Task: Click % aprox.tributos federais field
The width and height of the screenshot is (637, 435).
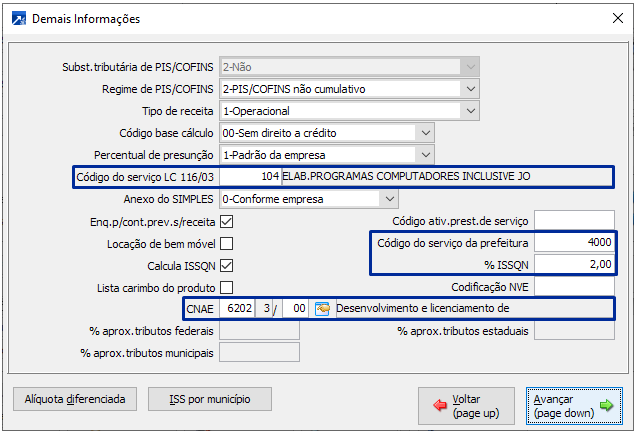Action: 260,331
